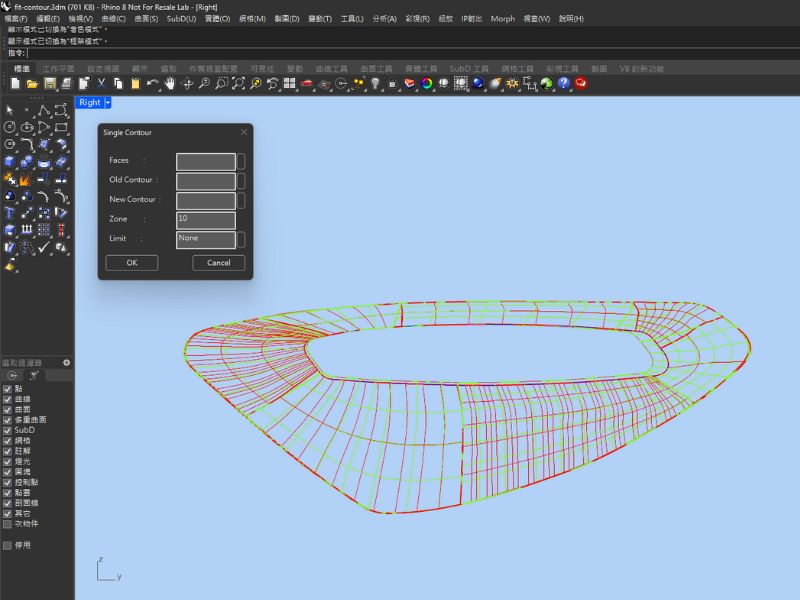Switch to the SubD 工具 toolbar tab
800x600 pixels.
[468, 68]
